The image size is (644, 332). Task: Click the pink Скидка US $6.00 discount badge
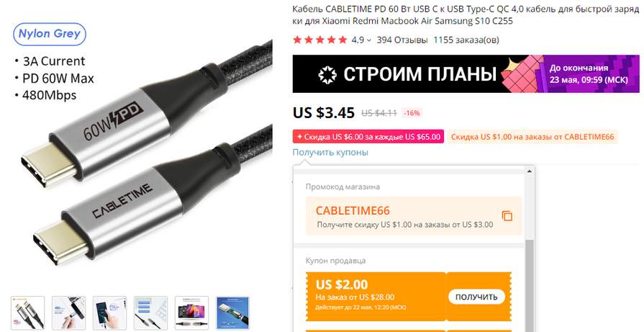click(x=368, y=137)
